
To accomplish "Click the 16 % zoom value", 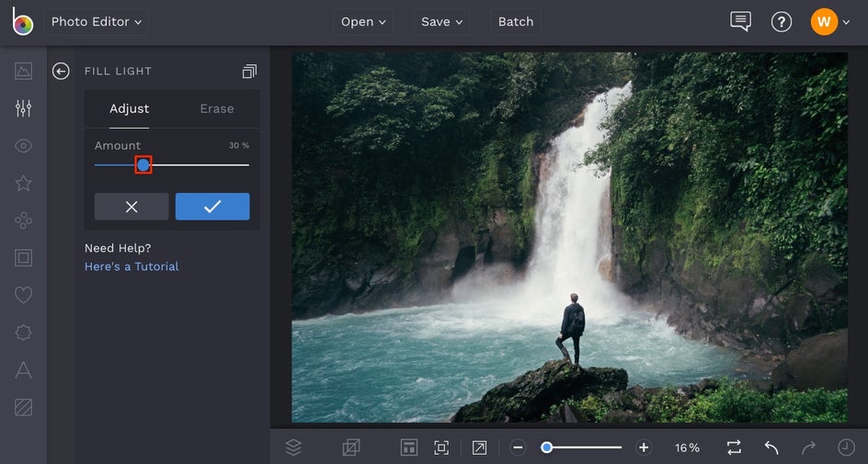I will 687,447.
